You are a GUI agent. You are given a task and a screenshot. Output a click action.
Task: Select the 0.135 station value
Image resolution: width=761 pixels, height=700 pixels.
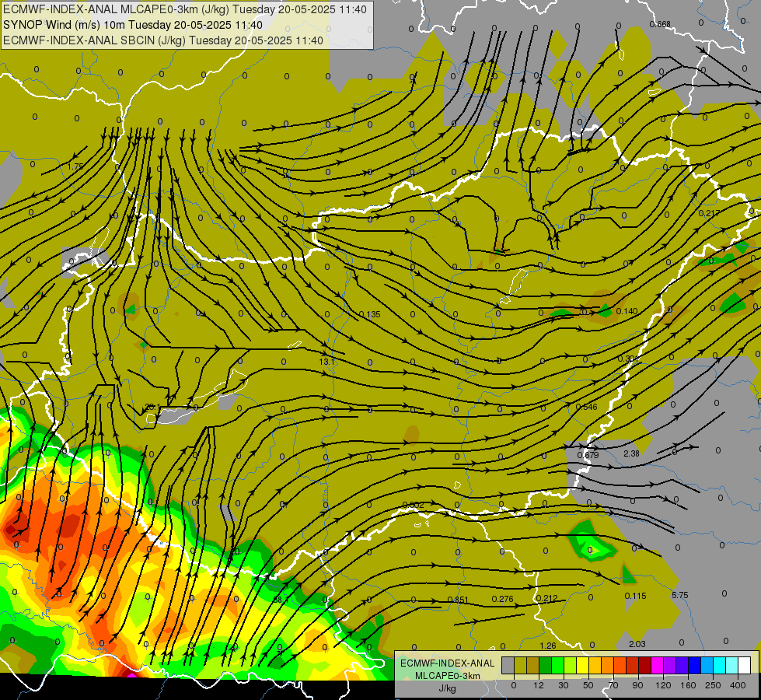(x=370, y=314)
